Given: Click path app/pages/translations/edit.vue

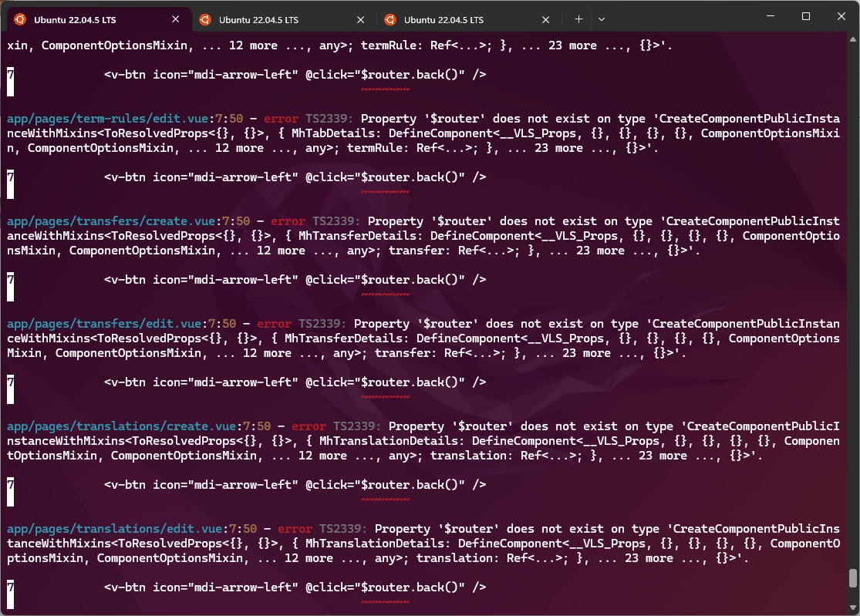Looking at the screenshot, I should click(115, 528).
